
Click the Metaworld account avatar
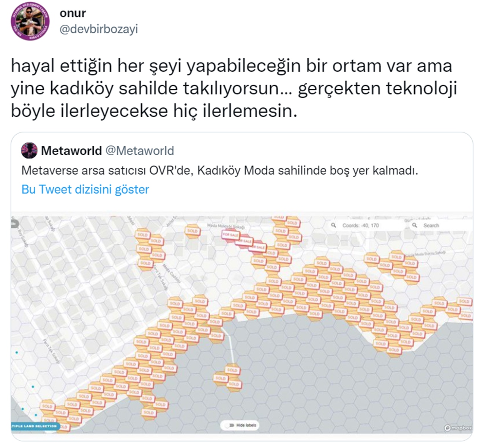[x=29, y=151]
